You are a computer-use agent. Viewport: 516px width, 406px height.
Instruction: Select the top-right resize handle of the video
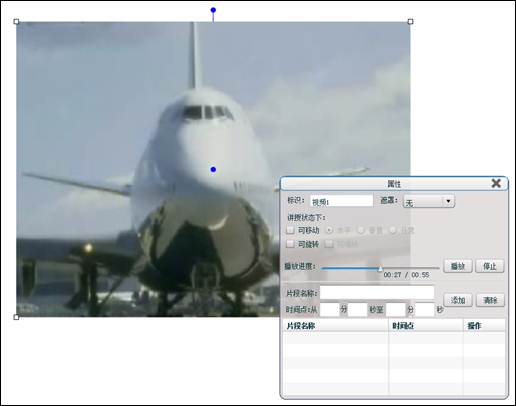410,22
